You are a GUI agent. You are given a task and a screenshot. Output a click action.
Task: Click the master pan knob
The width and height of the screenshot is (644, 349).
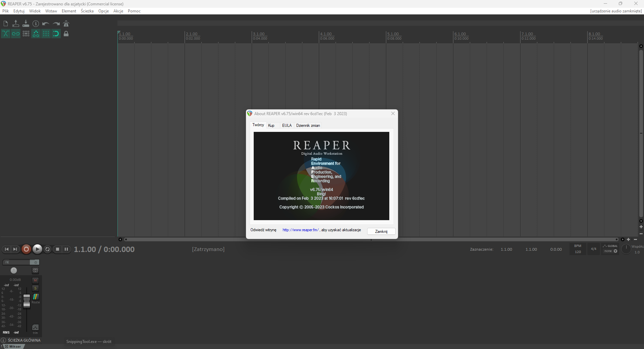point(14,270)
